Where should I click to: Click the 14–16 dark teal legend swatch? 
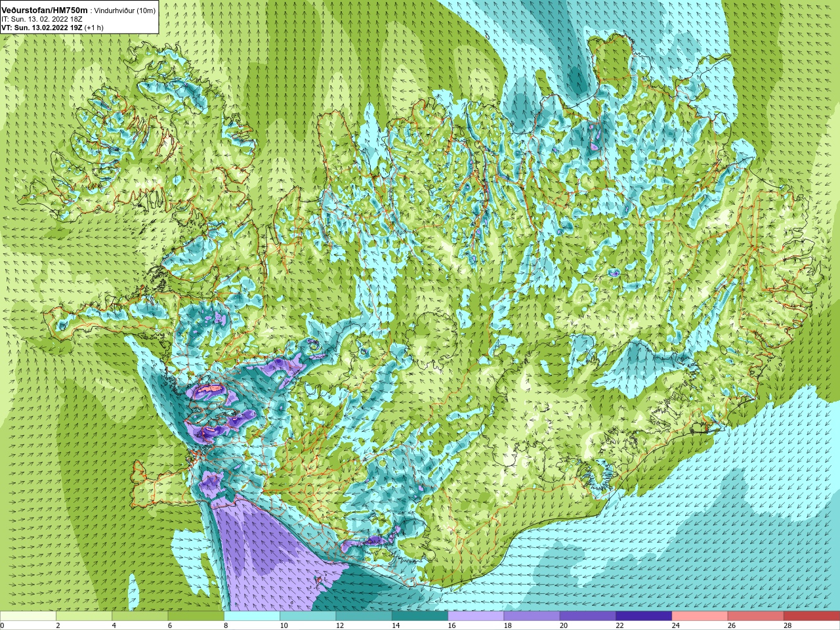pyautogui.click(x=420, y=616)
